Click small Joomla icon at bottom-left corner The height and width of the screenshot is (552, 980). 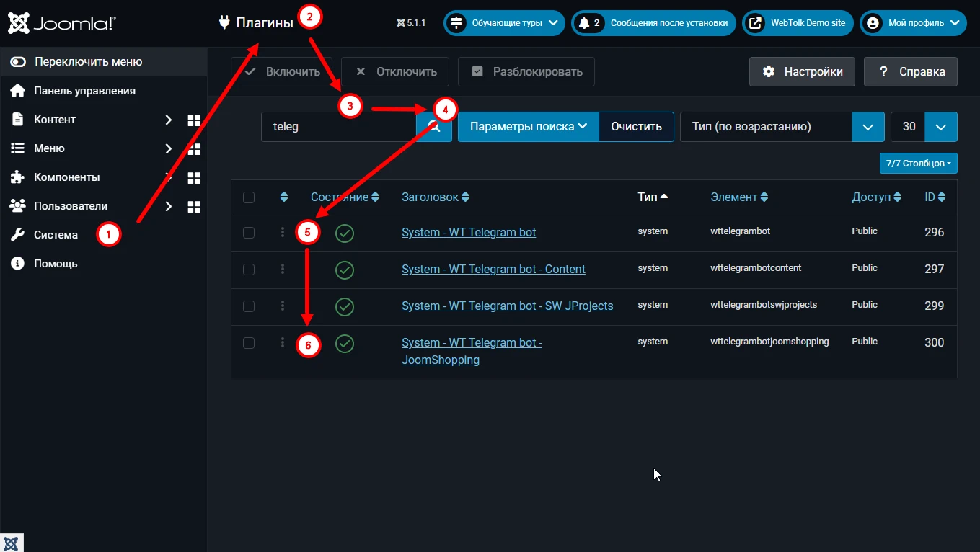[12, 543]
